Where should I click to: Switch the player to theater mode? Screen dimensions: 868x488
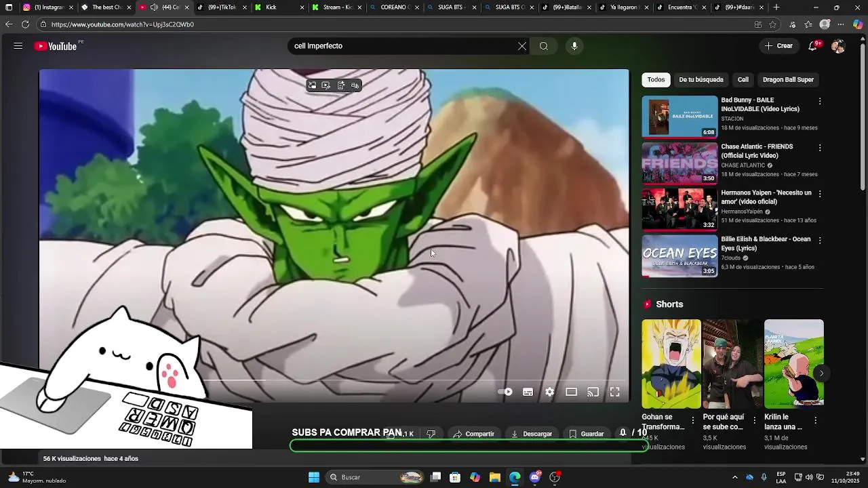click(x=572, y=392)
